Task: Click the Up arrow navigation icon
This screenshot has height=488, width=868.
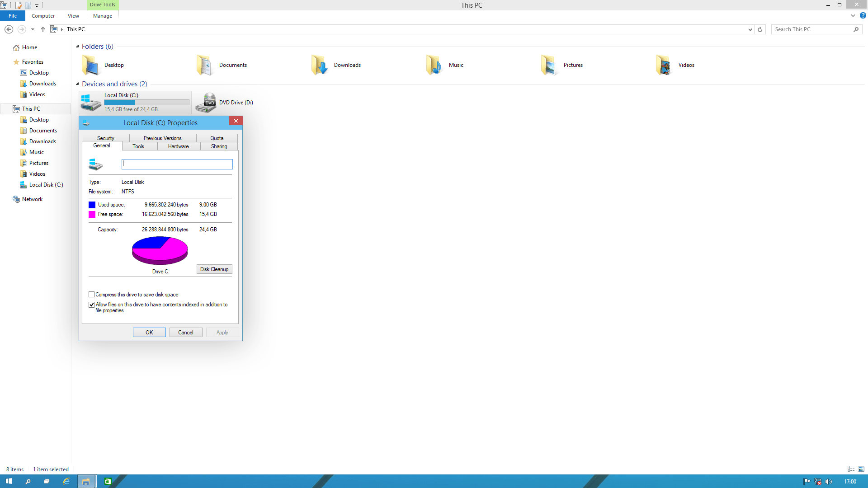Action: 43,29
